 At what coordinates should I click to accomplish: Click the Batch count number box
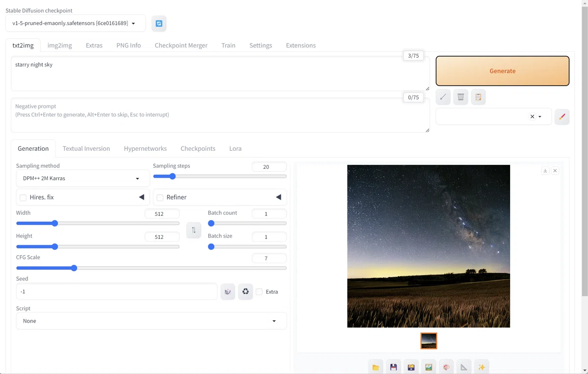(x=269, y=214)
